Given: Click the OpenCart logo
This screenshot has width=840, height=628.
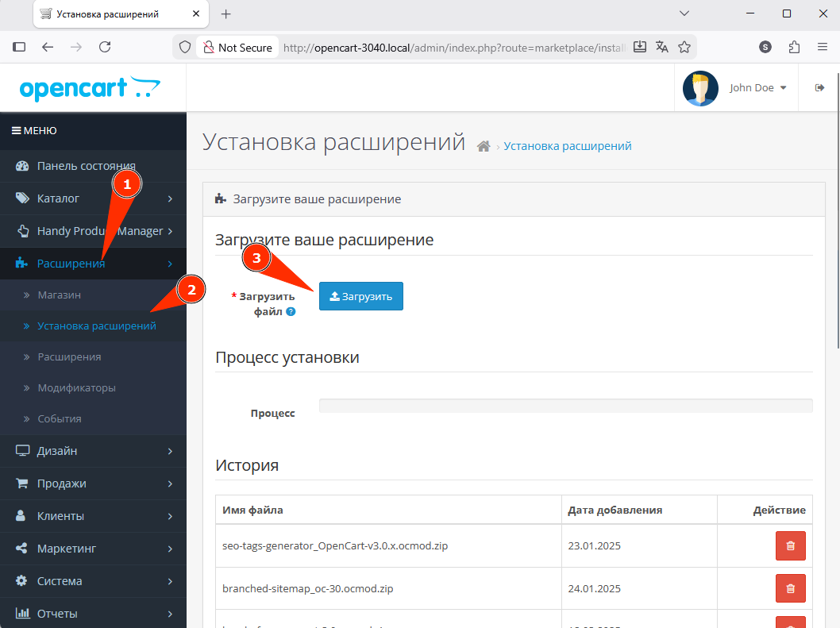Looking at the screenshot, I should pyautogui.click(x=90, y=88).
